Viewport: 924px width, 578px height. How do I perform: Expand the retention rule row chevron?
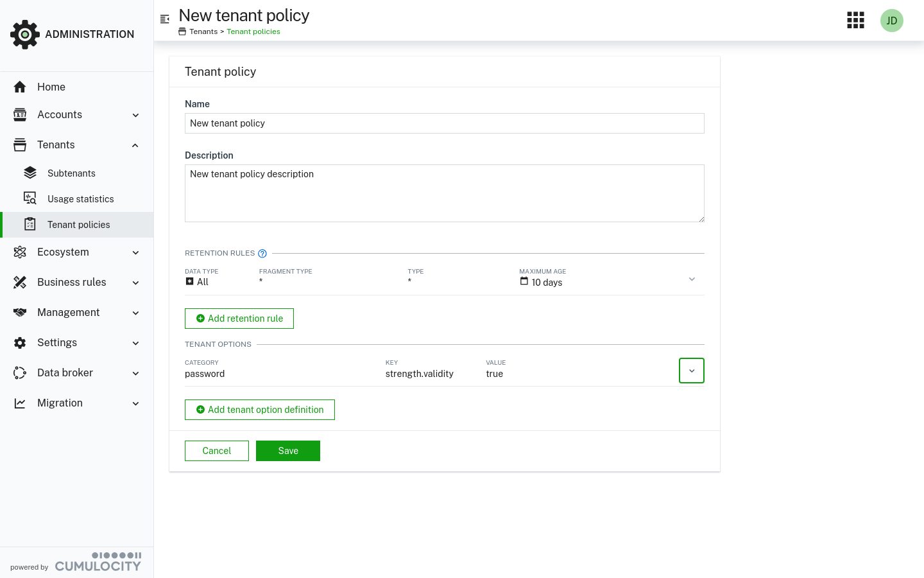pos(691,279)
